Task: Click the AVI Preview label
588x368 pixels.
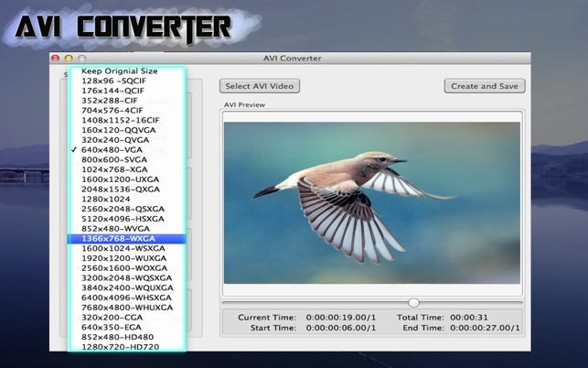Action: coord(244,104)
